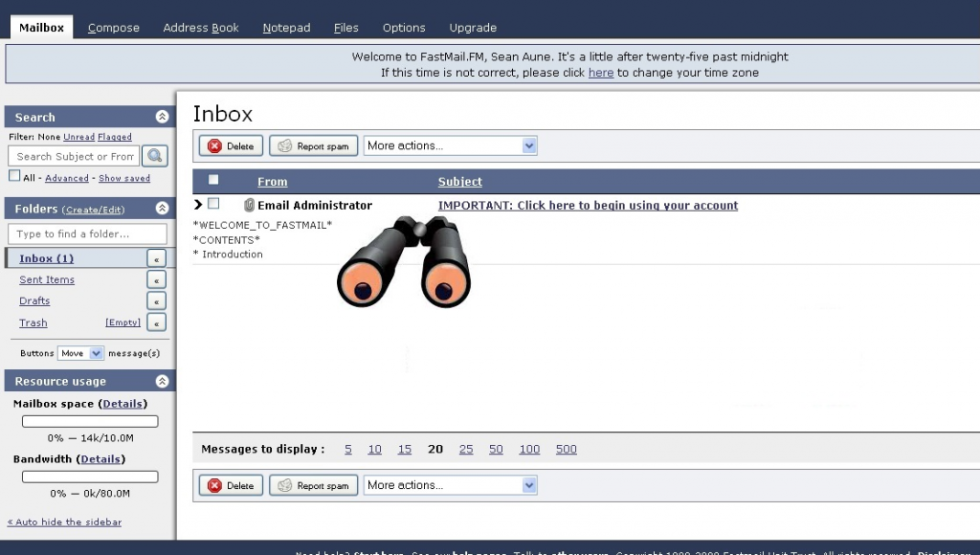Open the top More actions dropdown
Image resolution: width=980 pixels, height=555 pixels.
click(450, 145)
